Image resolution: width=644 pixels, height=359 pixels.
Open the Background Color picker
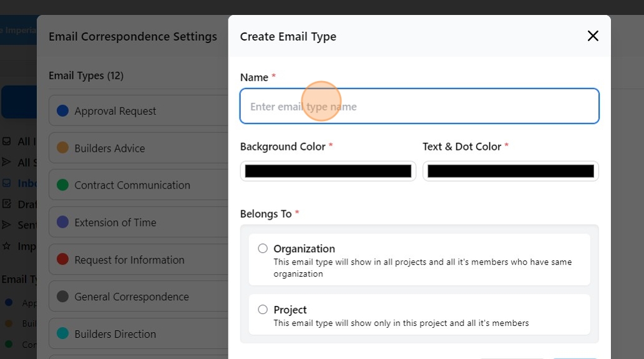(x=328, y=171)
